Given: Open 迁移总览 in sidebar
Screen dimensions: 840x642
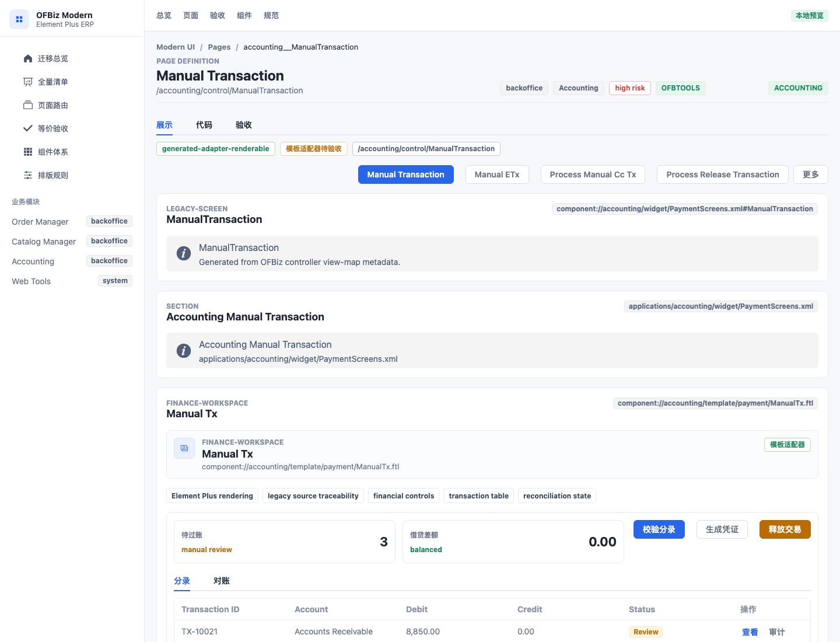Looking at the screenshot, I should 72,58.
